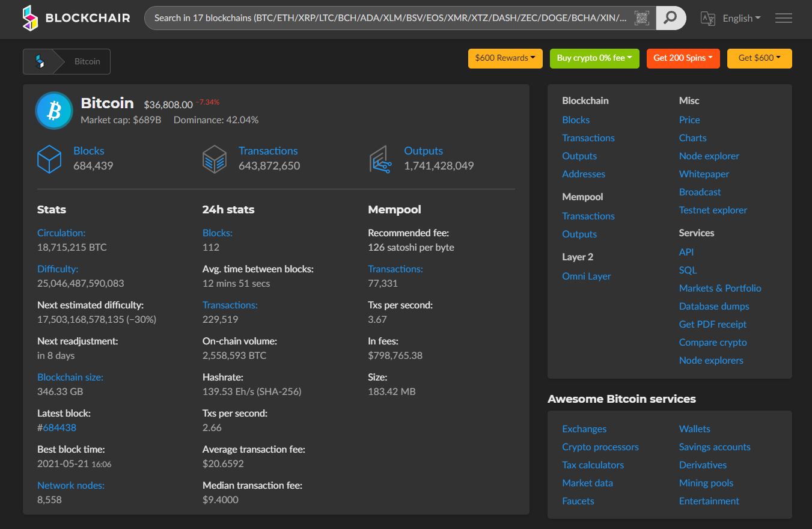Click the 24h stats Transactions link
Screen dimensions: 812x529
(230, 305)
